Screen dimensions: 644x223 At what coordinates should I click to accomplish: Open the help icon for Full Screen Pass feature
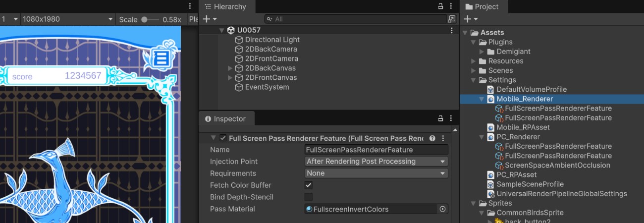coord(432,139)
